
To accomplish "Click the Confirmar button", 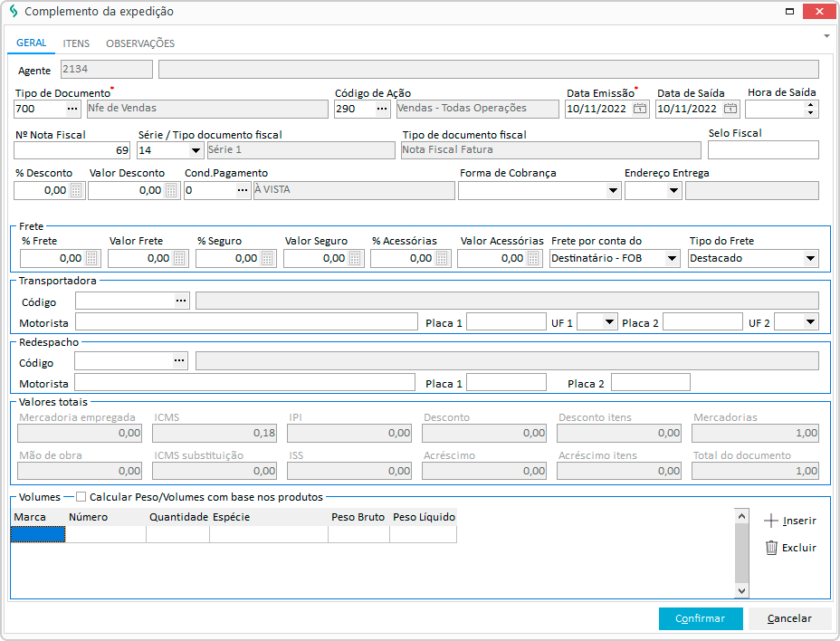I will pyautogui.click(x=701, y=618).
